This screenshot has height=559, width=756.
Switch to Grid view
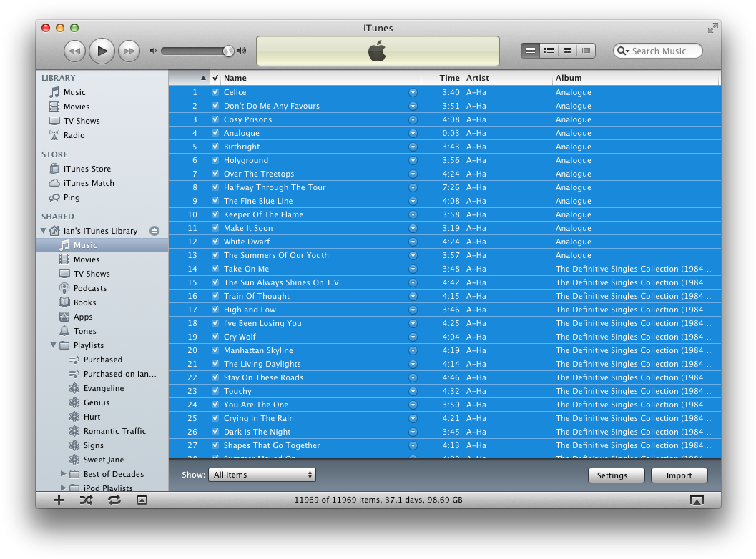566,50
